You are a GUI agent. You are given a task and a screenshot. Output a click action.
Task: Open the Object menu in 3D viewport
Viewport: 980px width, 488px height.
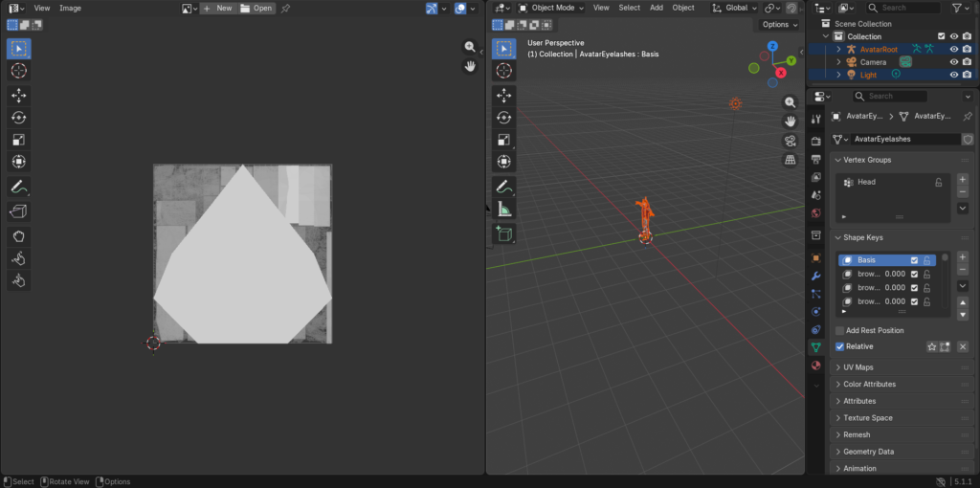tap(683, 8)
